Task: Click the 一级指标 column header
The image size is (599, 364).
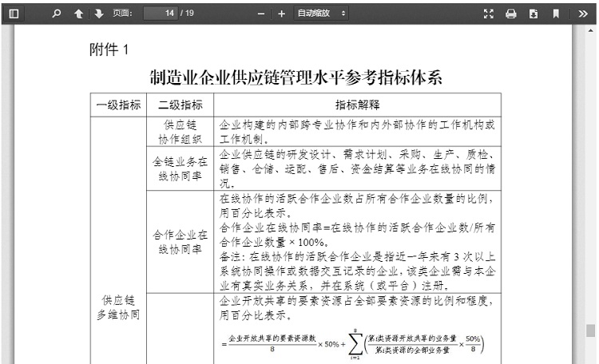Action: click(x=118, y=105)
